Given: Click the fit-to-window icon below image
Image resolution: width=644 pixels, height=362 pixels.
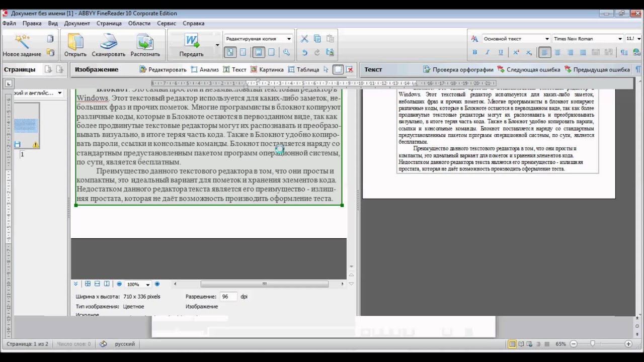Looking at the screenshot, I should coord(88,284).
